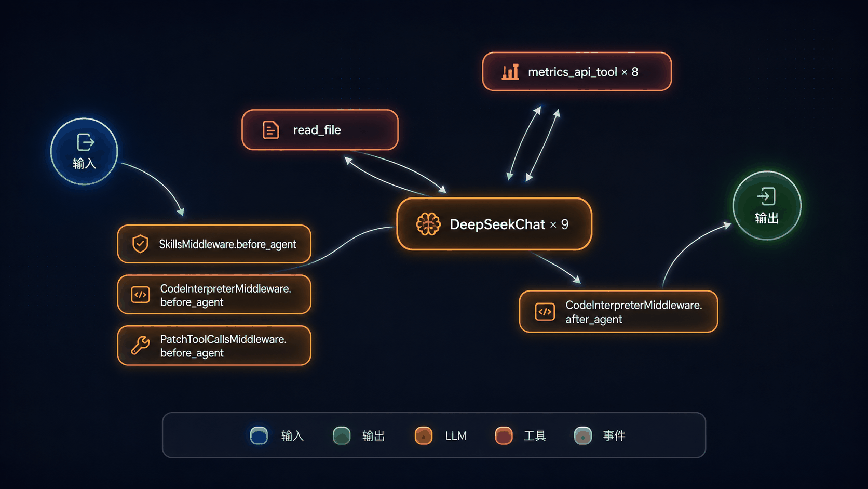
Task: Open the metrics_api_tool × 8 node
Action: [x=577, y=72]
